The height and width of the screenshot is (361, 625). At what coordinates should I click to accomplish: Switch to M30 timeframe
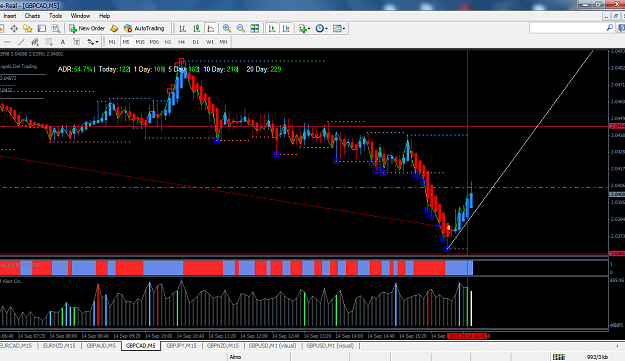pyautogui.click(x=154, y=42)
